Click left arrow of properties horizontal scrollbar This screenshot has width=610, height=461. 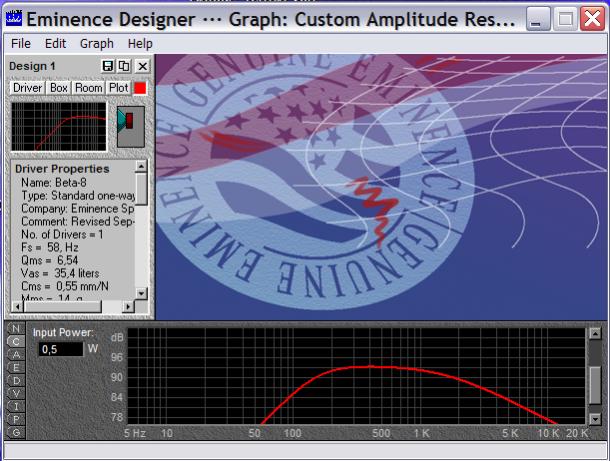(x=17, y=307)
